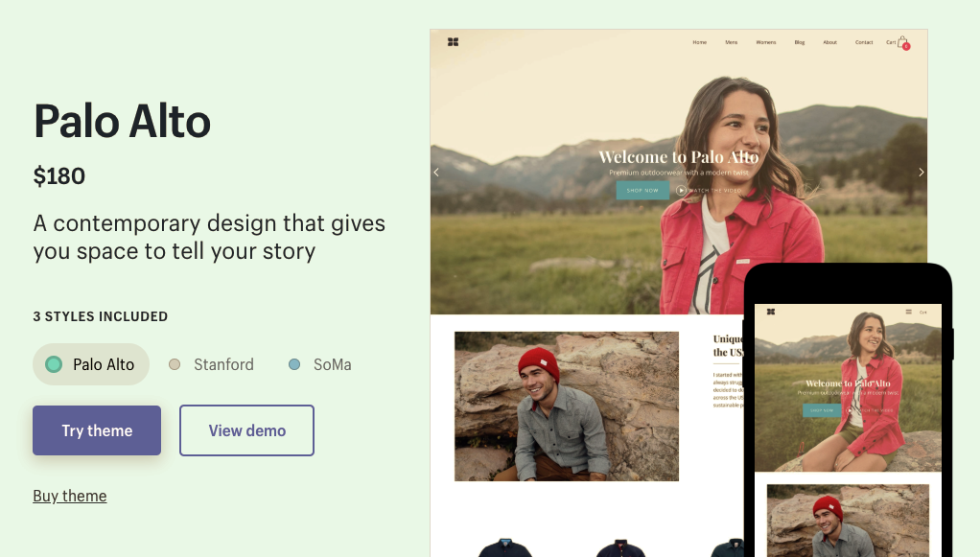Click the 3 STYLES INCLUDED label
980x557 pixels.
point(101,316)
